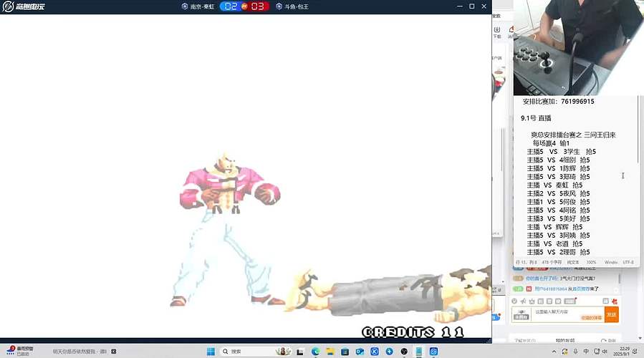The image size is (644, 358).
Task: Click the megaphone icon in chat toolbar
Action: pos(523,301)
